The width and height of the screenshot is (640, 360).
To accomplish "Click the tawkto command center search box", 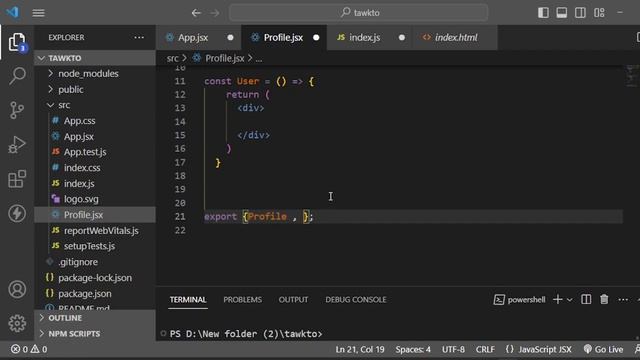I will pos(358,13).
